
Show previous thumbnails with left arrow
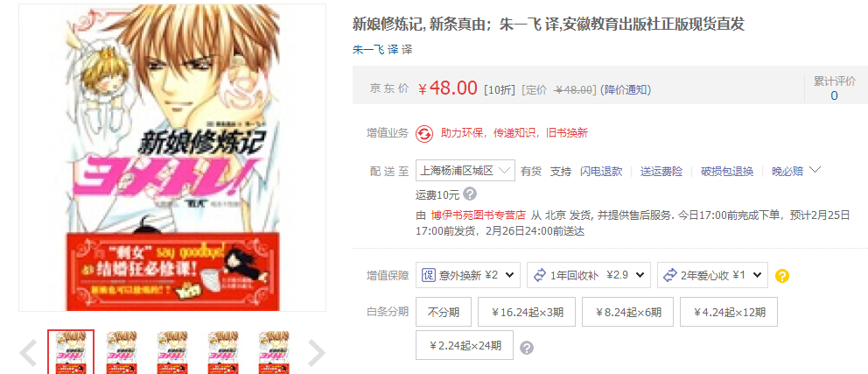coord(28,353)
